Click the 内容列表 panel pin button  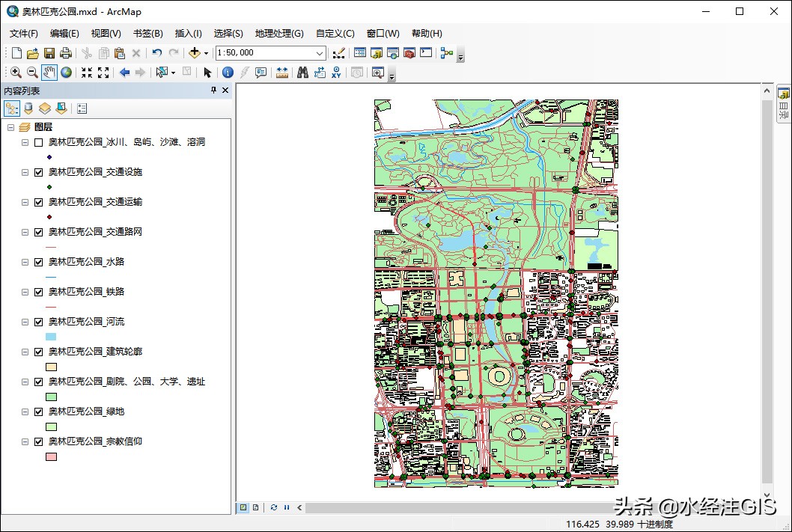(213, 91)
